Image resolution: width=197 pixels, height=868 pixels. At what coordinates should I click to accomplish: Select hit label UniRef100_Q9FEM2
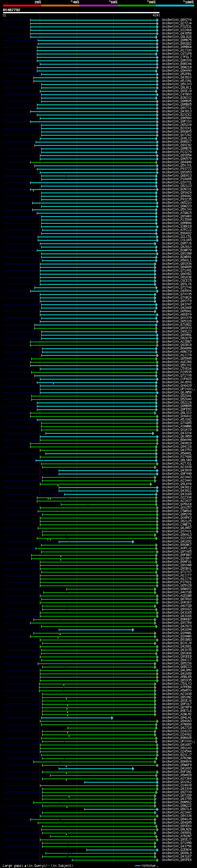(x=177, y=409)
